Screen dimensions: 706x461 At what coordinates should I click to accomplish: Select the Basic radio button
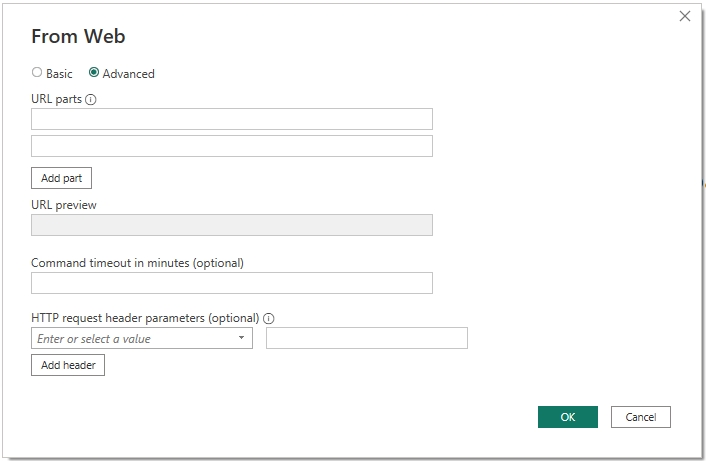click(x=37, y=73)
